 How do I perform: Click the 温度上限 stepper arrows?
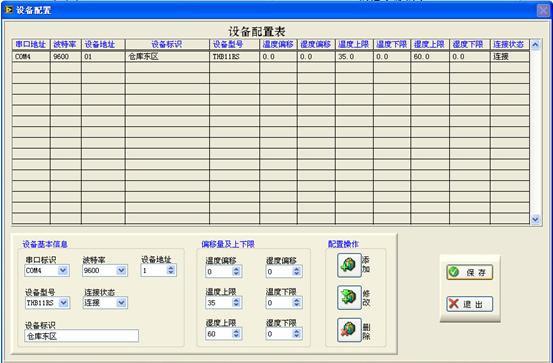point(236,302)
